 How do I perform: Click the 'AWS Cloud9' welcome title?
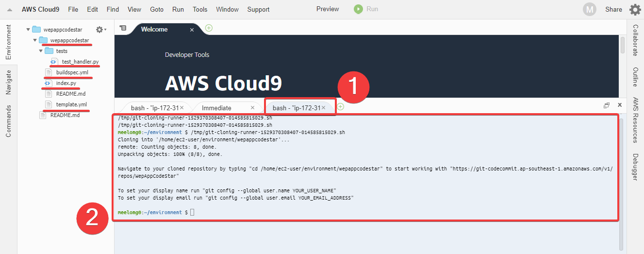223,83
